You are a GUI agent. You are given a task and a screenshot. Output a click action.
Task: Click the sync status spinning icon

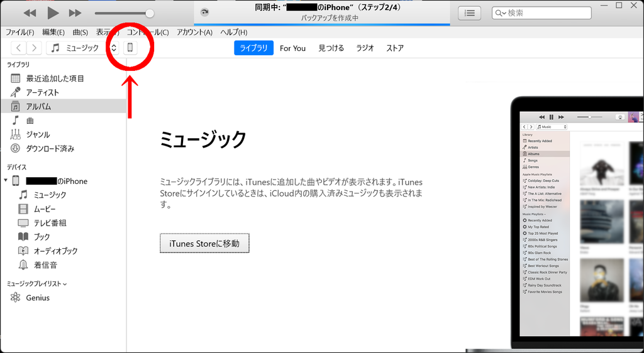204,13
